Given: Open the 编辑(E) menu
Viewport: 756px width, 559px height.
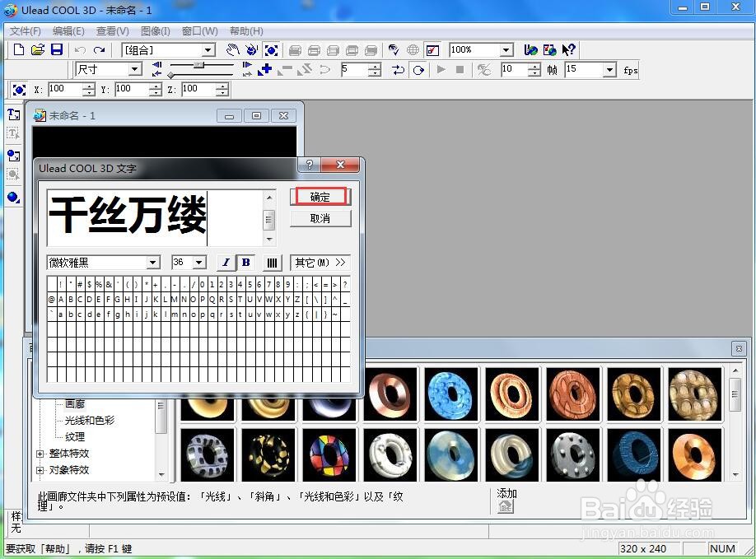Looking at the screenshot, I should coord(68,30).
